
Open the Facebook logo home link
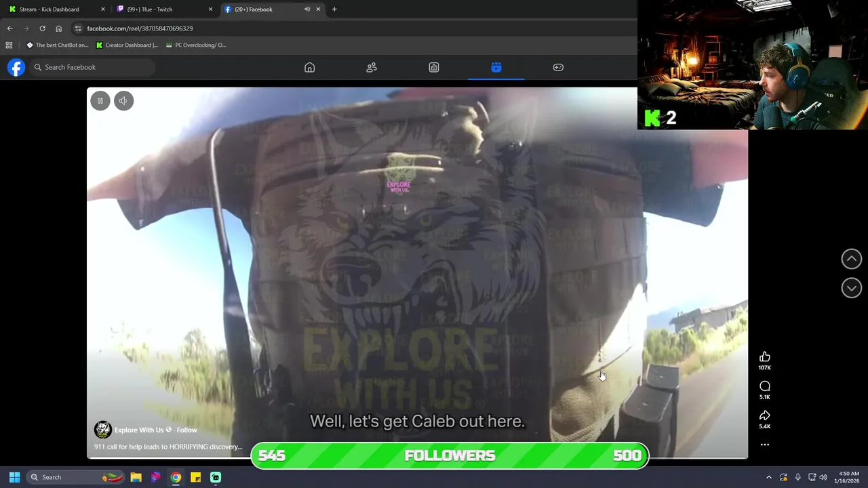(x=16, y=67)
